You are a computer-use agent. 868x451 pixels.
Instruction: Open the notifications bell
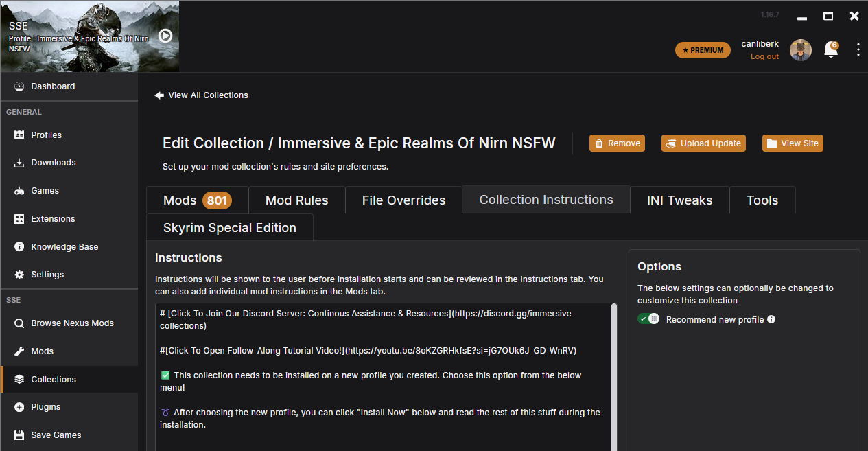click(x=831, y=49)
